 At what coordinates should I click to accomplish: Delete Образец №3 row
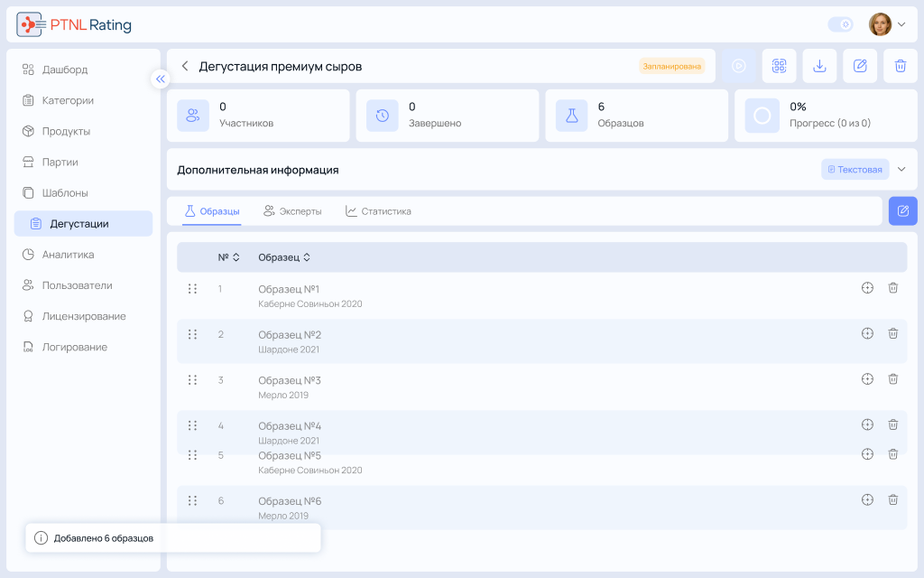click(892, 379)
